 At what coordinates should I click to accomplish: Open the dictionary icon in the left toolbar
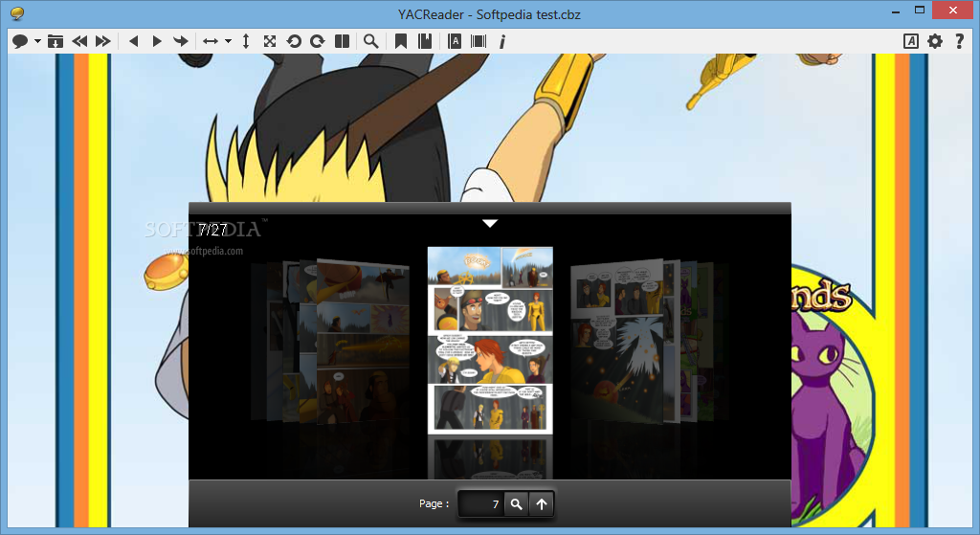click(455, 41)
